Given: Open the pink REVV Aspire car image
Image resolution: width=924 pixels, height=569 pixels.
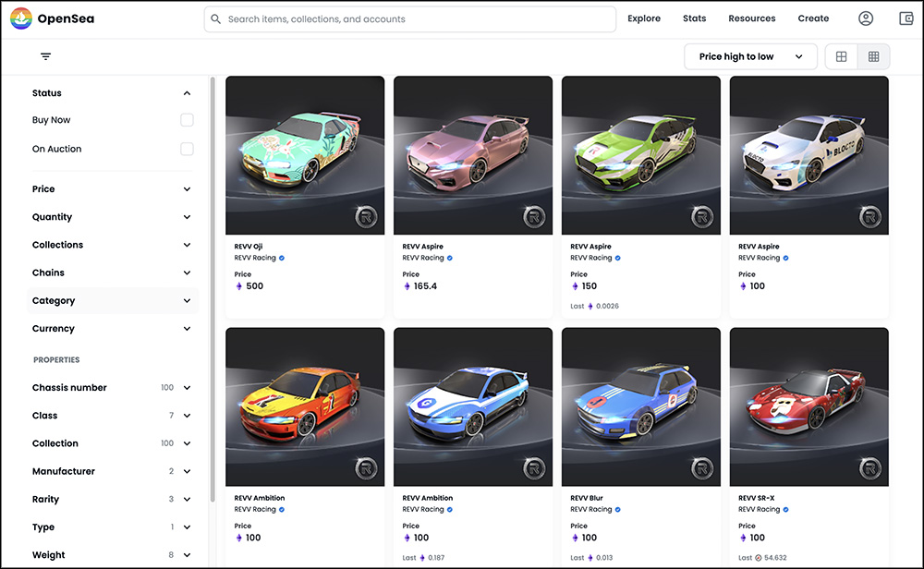Looking at the screenshot, I should tap(473, 155).
